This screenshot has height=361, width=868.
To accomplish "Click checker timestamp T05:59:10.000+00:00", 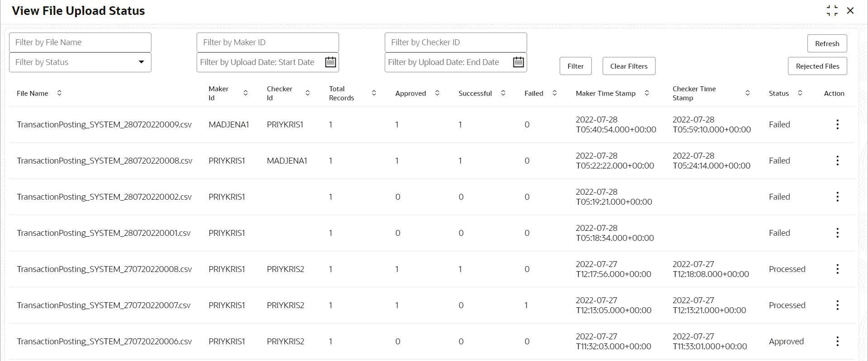I will [x=712, y=130].
